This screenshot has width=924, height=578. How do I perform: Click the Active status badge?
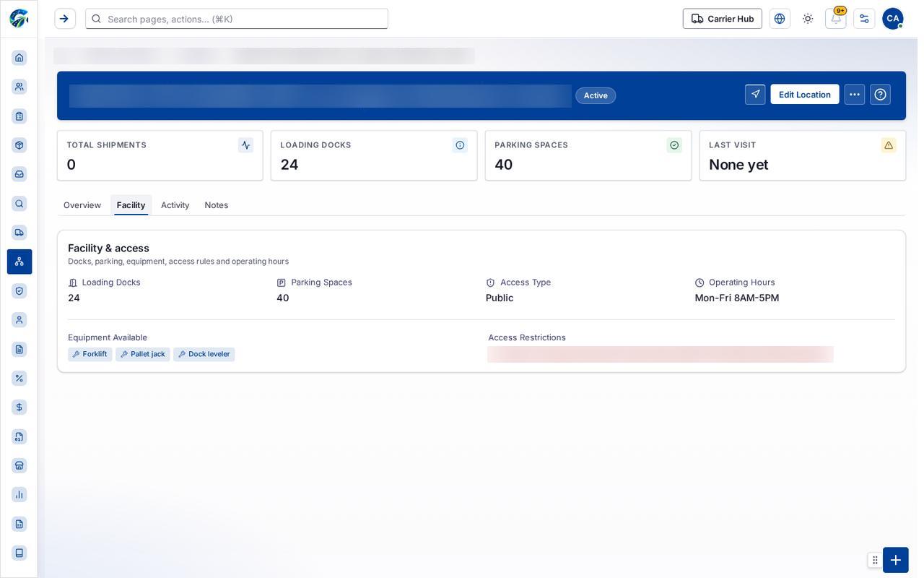click(596, 95)
